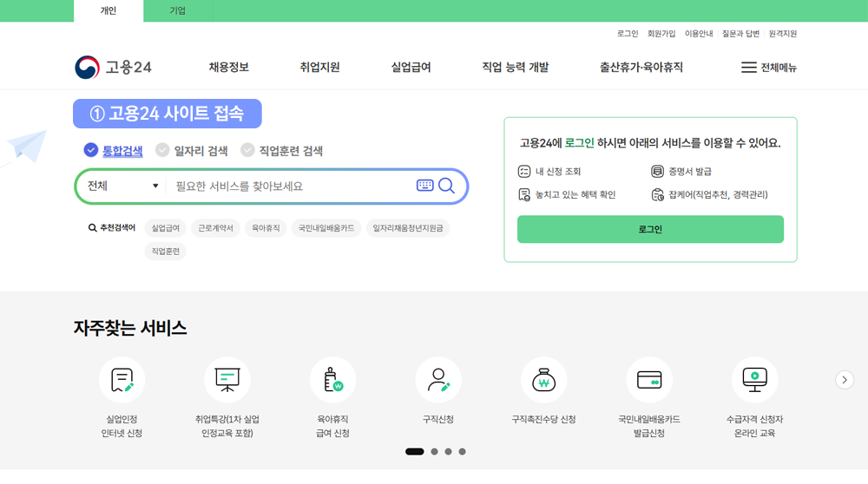The image size is (868, 484).
Task: Click the 증명서 발급 icon
Action: point(657,172)
